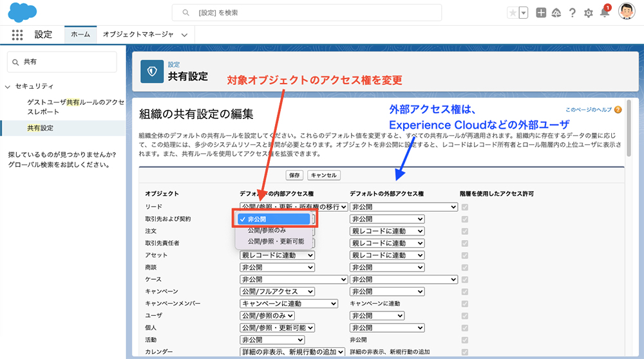
Task: Click the quick find field containing 共有
Action: (62, 62)
